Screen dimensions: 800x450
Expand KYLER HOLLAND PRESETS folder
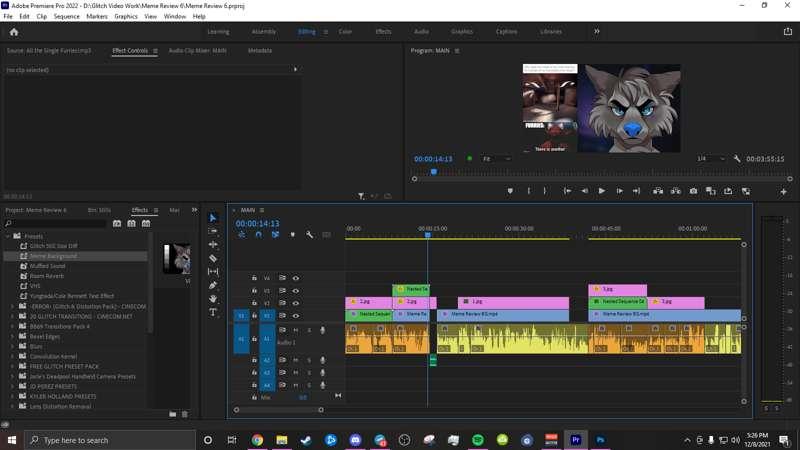pos(12,396)
